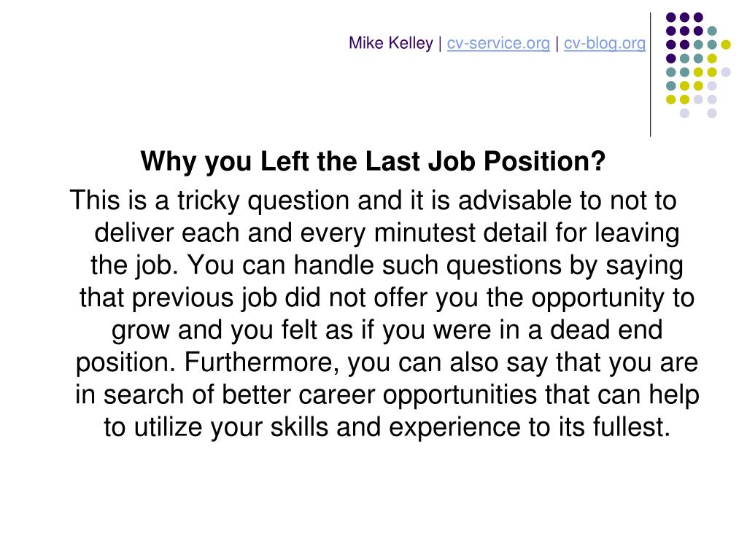Click the word tricky in the body text
This screenshot has height=560, width=747.
click(208, 201)
